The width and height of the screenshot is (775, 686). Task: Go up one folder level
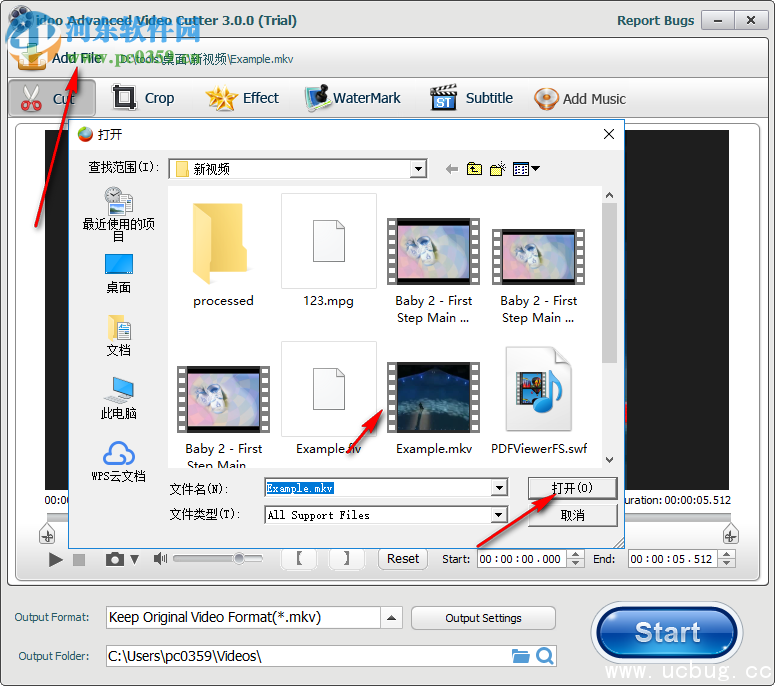[474, 169]
